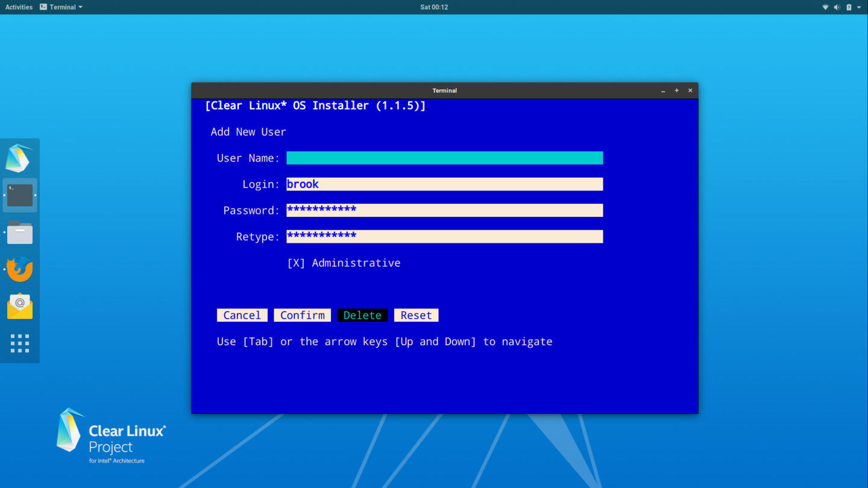Focus the Retype password field
The width and height of the screenshot is (868, 488).
(x=445, y=236)
